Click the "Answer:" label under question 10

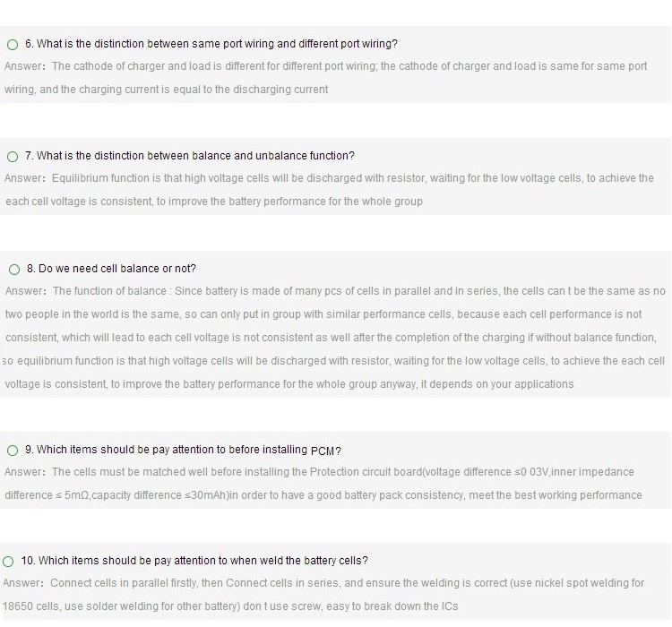[22, 583]
